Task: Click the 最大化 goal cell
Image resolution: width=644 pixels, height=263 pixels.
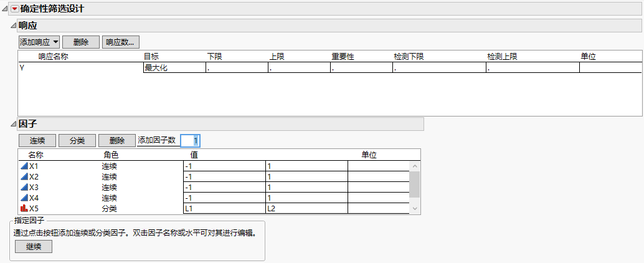Action: (174, 68)
